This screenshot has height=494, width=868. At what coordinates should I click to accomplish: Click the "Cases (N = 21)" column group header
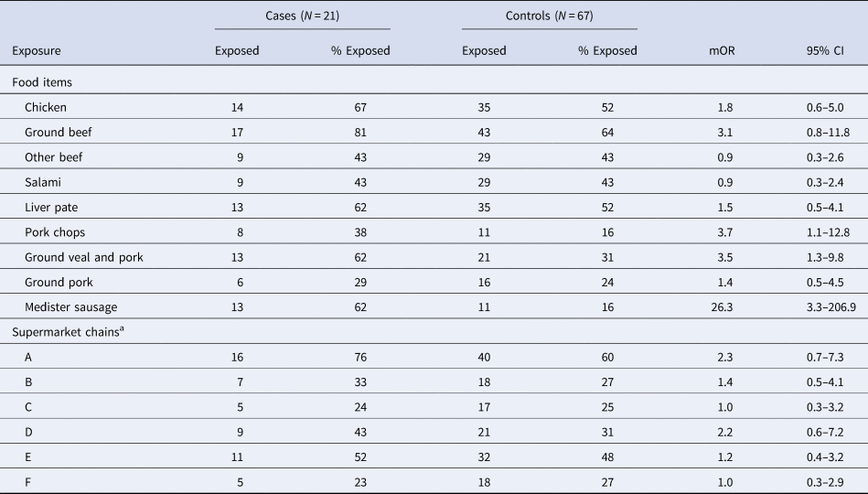point(301,16)
